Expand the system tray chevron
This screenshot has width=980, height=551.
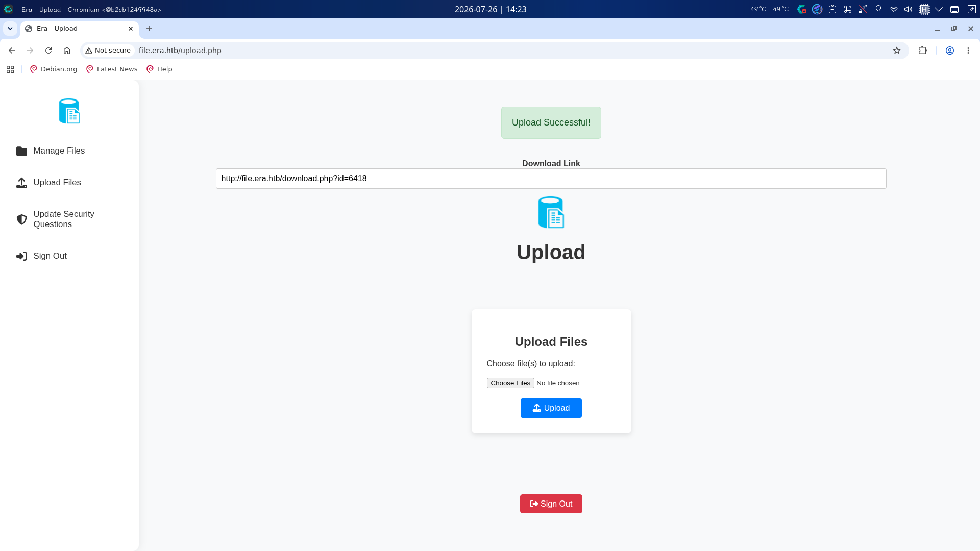tap(939, 9)
